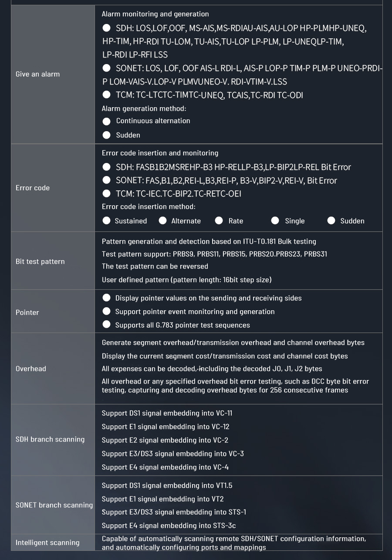Select SONET bullet under alarm monitoring
This screenshot has height=560, width=392.
(106, 68)
